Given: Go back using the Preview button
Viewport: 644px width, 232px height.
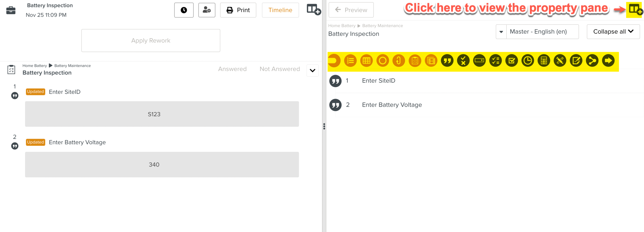Looking at the screenshot, I should pyautogui.click(x=351, y=10).
